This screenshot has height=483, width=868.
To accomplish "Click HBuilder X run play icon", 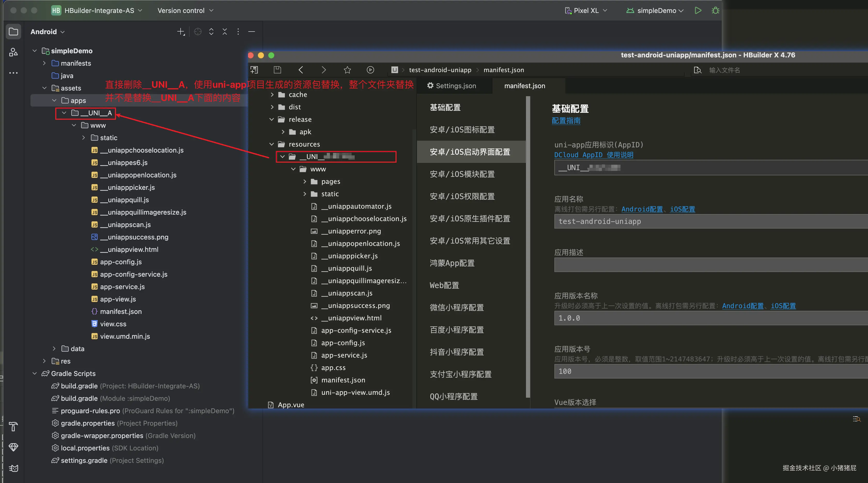I will click(370, 70).
